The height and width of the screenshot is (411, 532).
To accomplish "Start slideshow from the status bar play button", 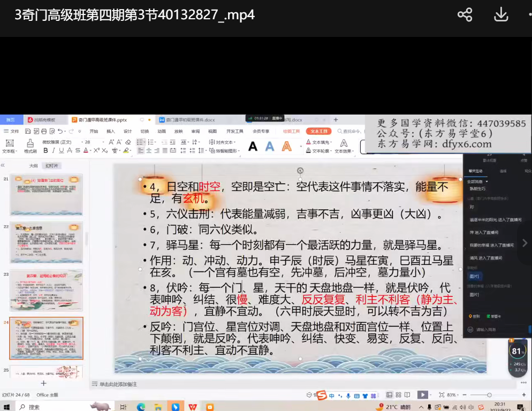I will click(x=422, y=395).
